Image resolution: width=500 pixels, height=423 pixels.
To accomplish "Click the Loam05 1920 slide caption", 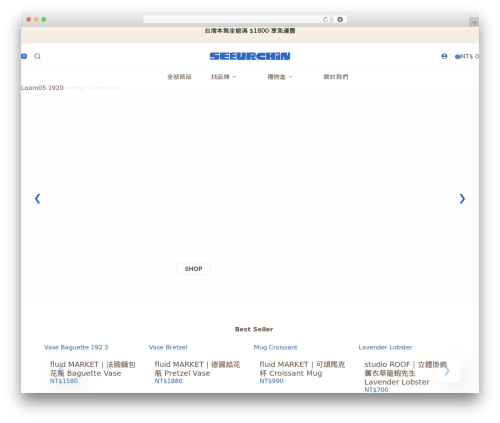I will coord(42,88).
